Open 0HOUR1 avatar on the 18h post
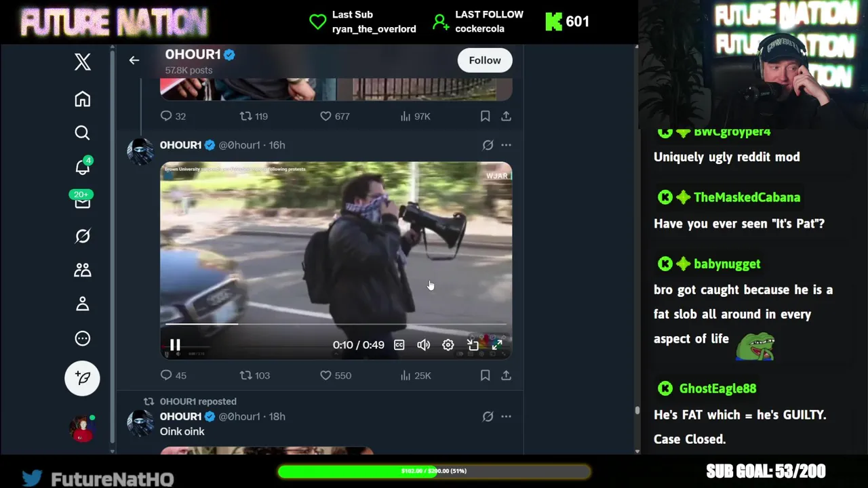Screen dimensions: 868x488 pyautogui.click(x=140, y=423)
